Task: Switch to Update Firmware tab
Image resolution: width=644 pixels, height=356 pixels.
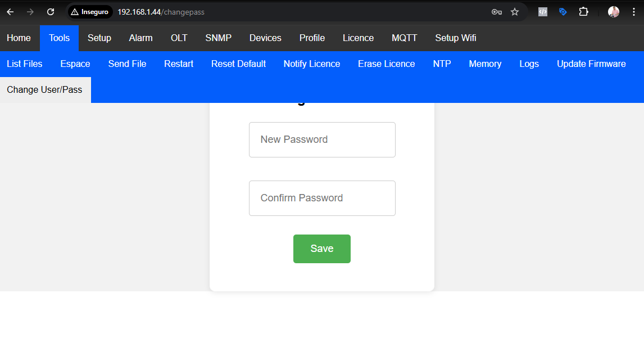Action: click(x=591, y=64)
